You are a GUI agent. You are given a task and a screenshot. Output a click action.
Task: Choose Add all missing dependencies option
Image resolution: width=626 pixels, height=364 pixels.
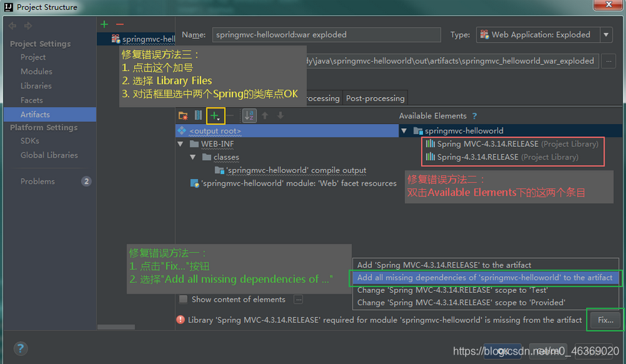click(485, 278)
